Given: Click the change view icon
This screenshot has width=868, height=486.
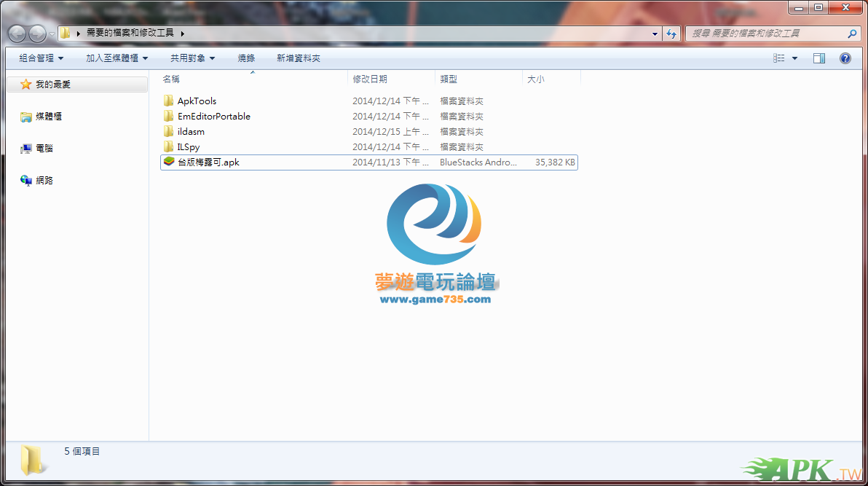Looking at the screenshot, I should (x=779, y=58).
